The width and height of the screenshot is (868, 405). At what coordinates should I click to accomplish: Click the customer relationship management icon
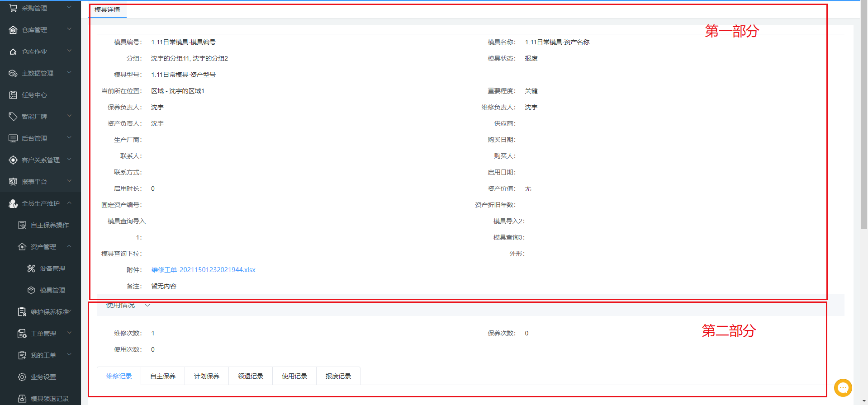tap(13, 160)
